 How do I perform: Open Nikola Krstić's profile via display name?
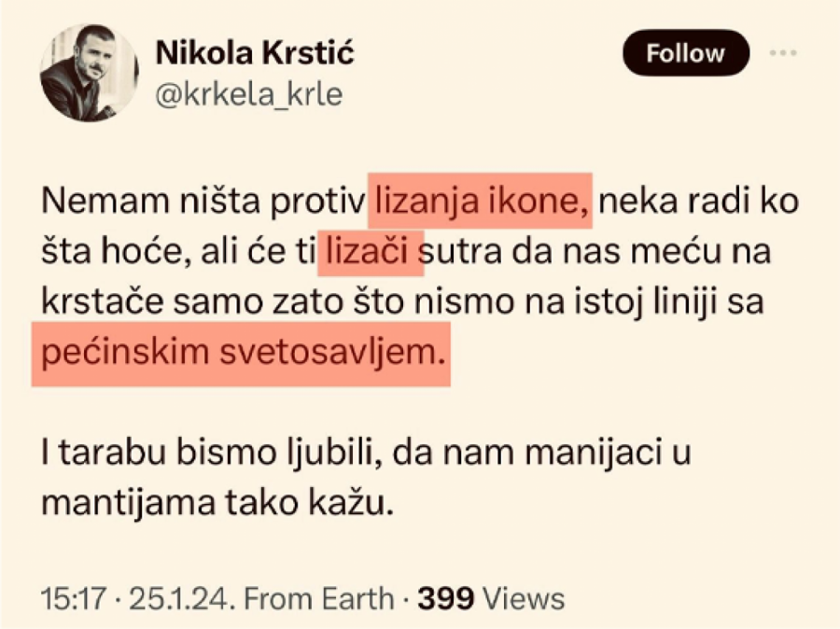[255, 52]
